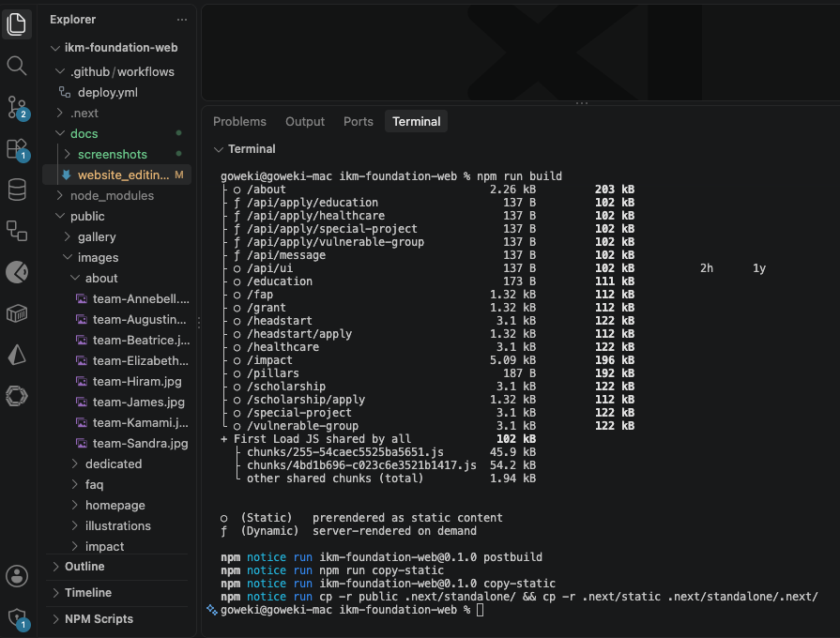Expand the gallery folder
This screenshot has width=840, height=638.
click(68, 236)
